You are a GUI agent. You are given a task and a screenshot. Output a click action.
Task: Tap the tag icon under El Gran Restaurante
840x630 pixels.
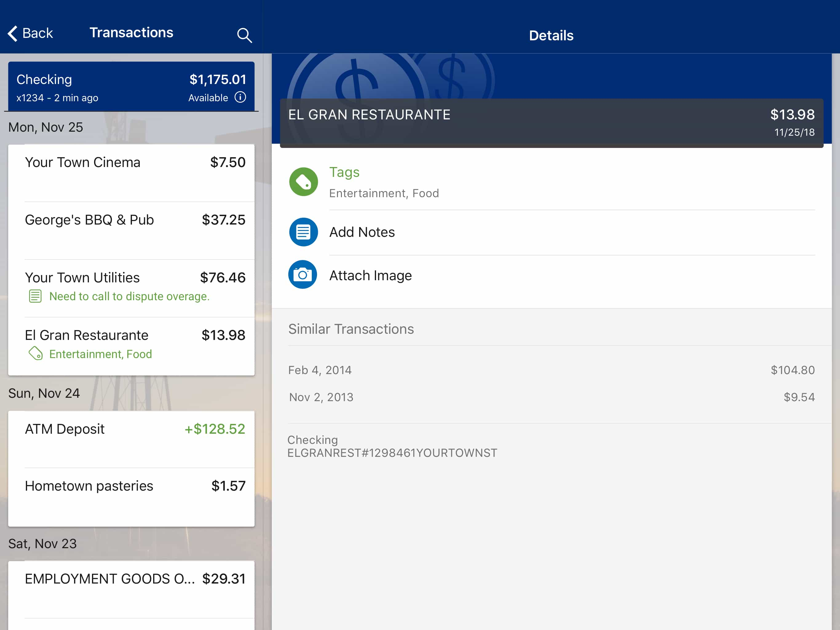click(x=35, y=353)
